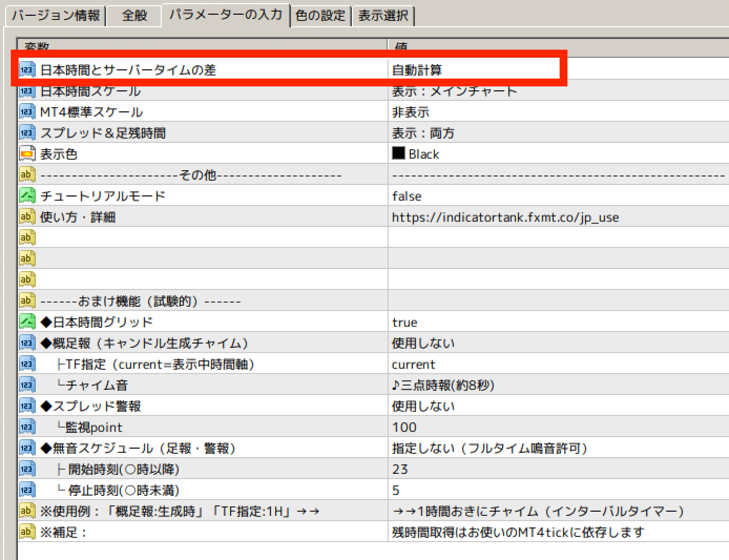Click the bool icon for チュートリアルモード
This screenshot has width=729, height=560.
click(27, 196)
